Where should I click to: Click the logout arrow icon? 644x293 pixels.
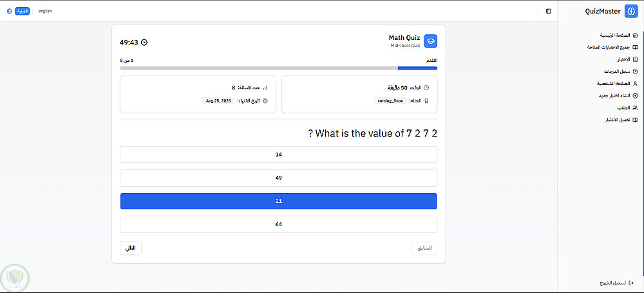[638, 283]
